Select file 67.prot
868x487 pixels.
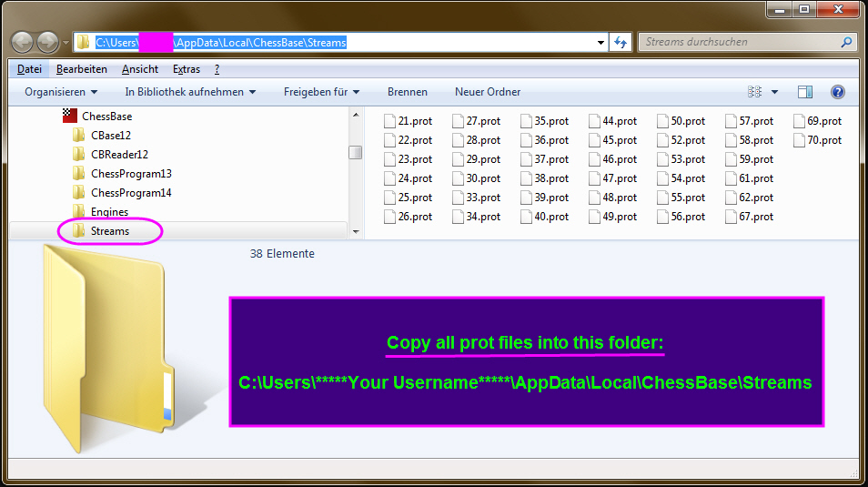(x=750, y=217)
